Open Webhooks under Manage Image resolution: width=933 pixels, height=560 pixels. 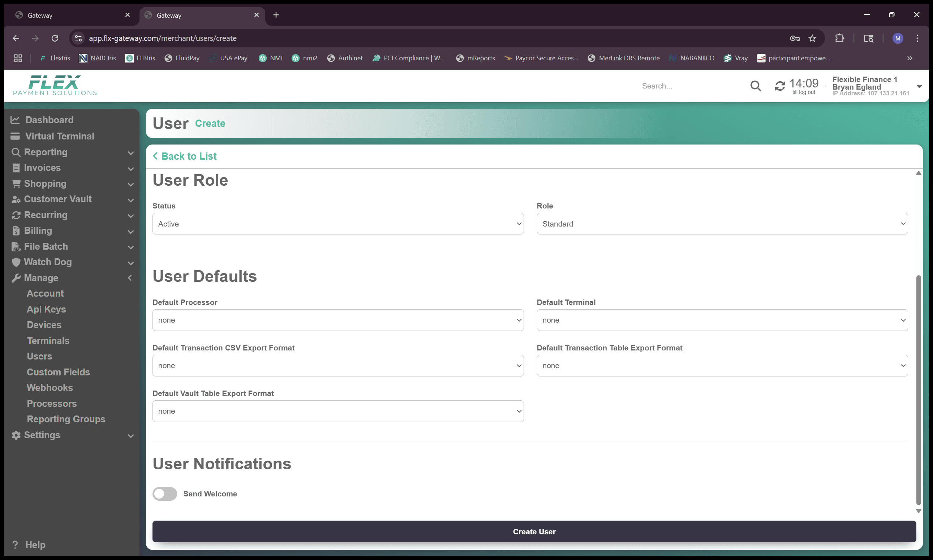coord(50,388)
